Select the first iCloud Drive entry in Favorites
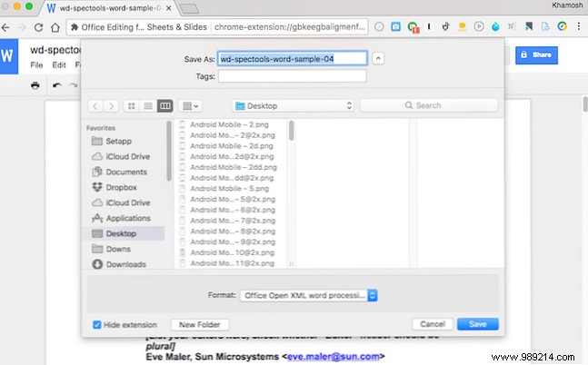Screen dimensions: 588x365 [121, 157]
